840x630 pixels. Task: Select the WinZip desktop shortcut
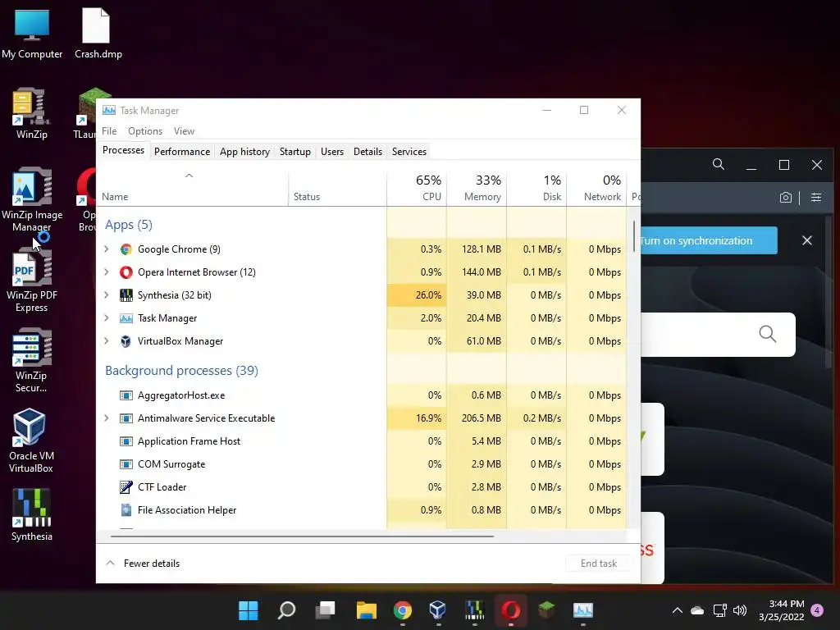32,113
